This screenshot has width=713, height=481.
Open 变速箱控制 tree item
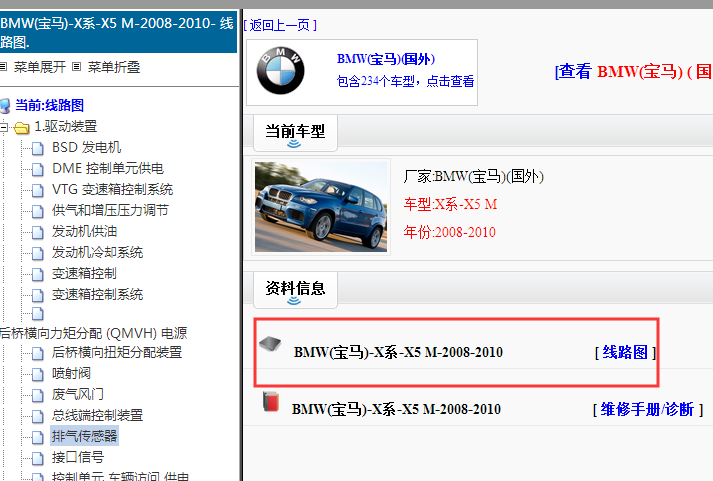(x=84, y=273)
